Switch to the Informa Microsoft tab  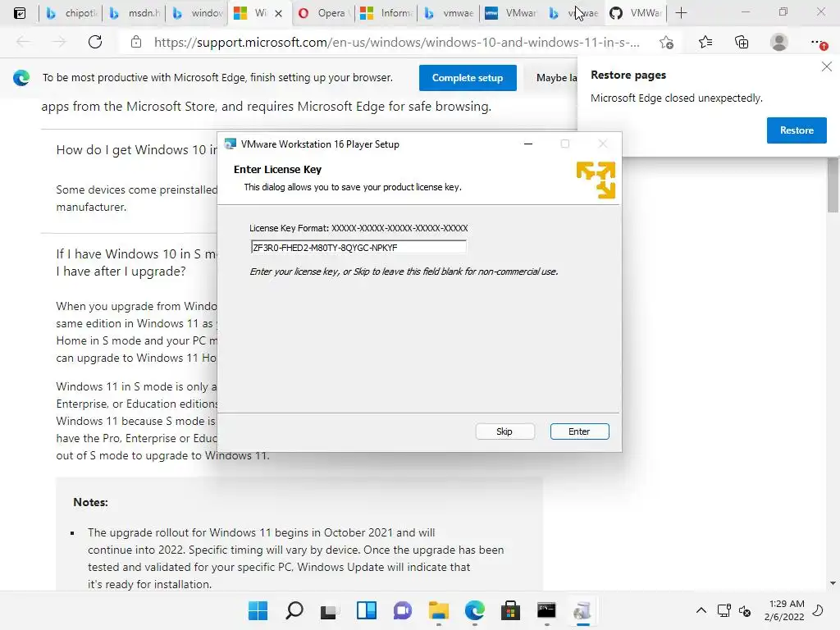coord(386,13)
